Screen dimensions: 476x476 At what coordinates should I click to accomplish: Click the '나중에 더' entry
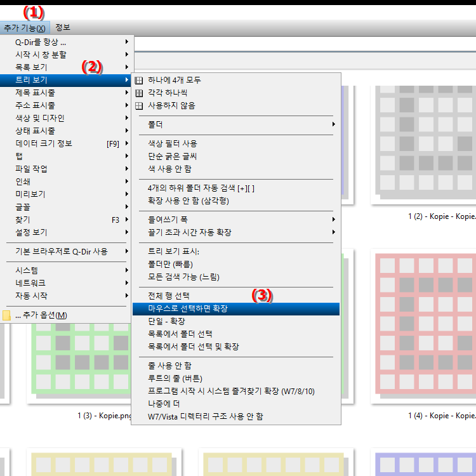[236, 404]
